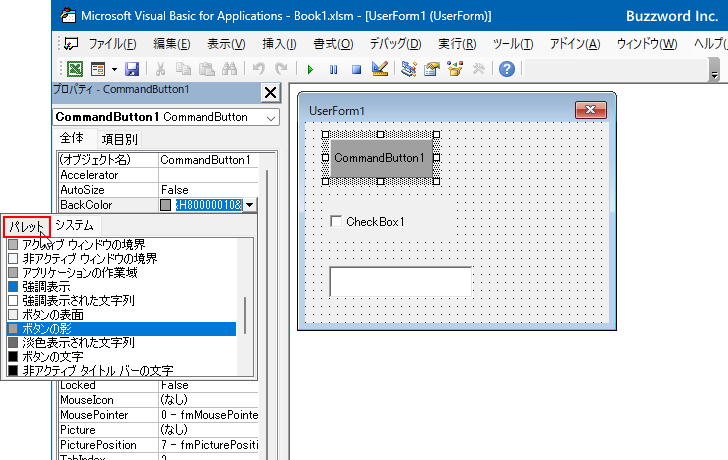
Task: Click the Break pause icon
Action: (333, 70)
